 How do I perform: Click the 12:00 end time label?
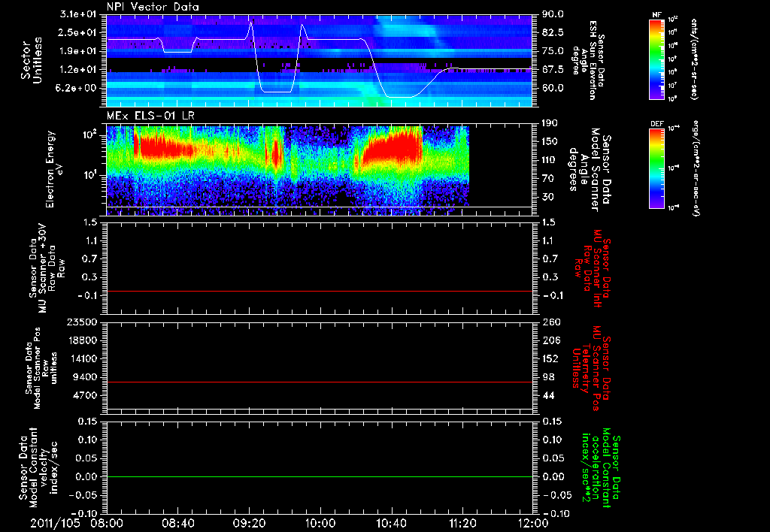coord(533,523)
